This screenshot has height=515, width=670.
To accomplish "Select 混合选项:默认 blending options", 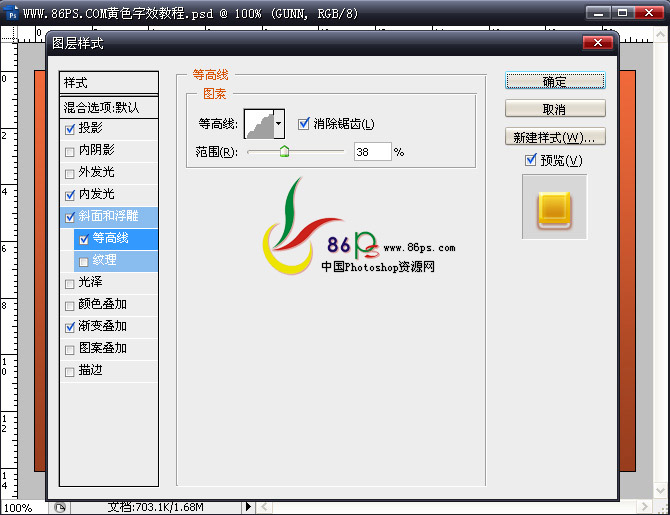I will coord(109,107).
